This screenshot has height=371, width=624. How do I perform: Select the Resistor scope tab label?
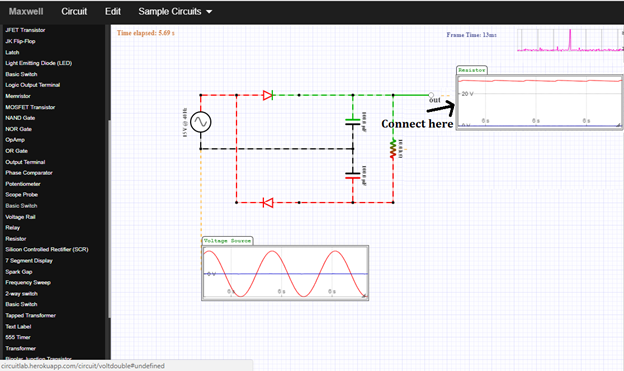tap(472, 70)
